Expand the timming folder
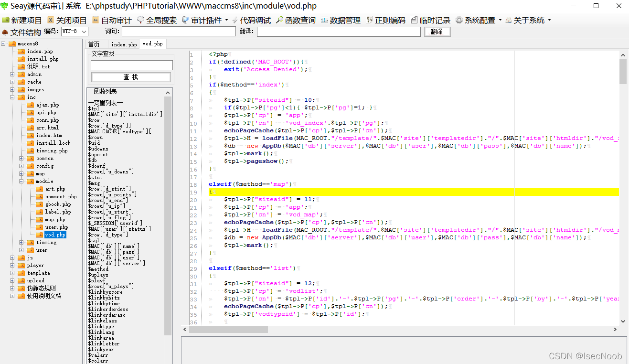Image resolution: width=629 pixels, height=364 pixels. click(21, 242)
